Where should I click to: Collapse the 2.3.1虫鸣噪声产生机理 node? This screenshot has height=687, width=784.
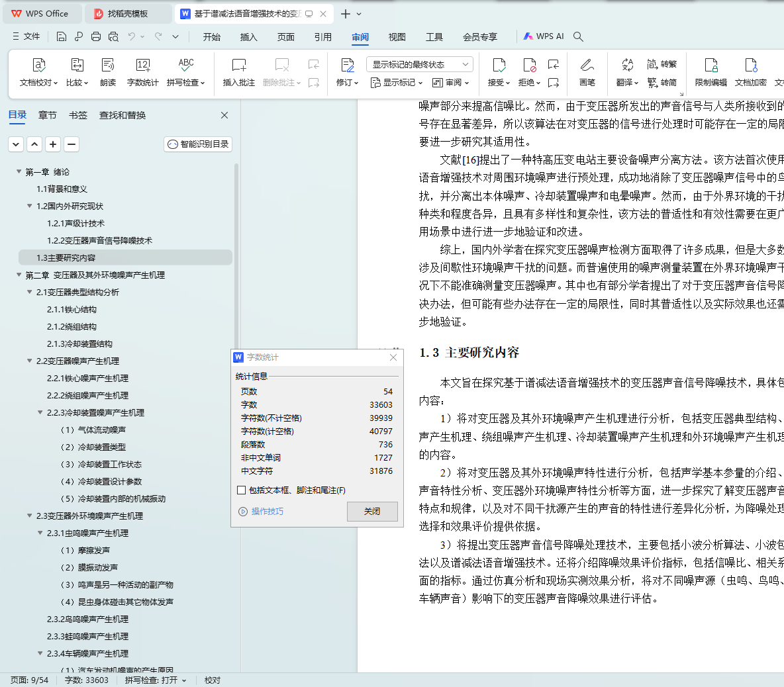coord(40,533)
